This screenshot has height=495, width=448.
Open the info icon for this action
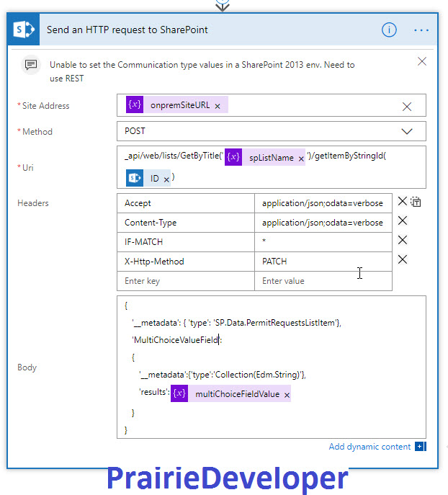tap(389, 30)
